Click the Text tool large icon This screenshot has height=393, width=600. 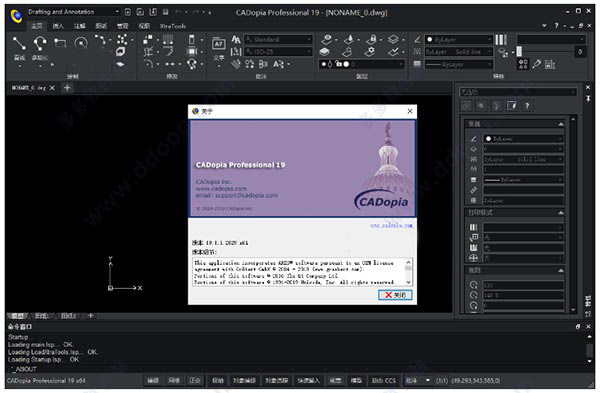click(218, 44)
